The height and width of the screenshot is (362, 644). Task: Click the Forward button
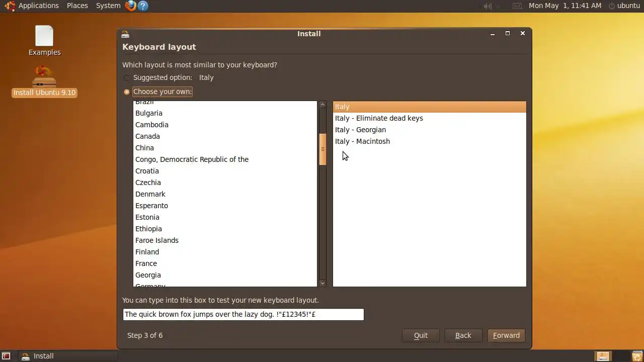click(506, 335)
